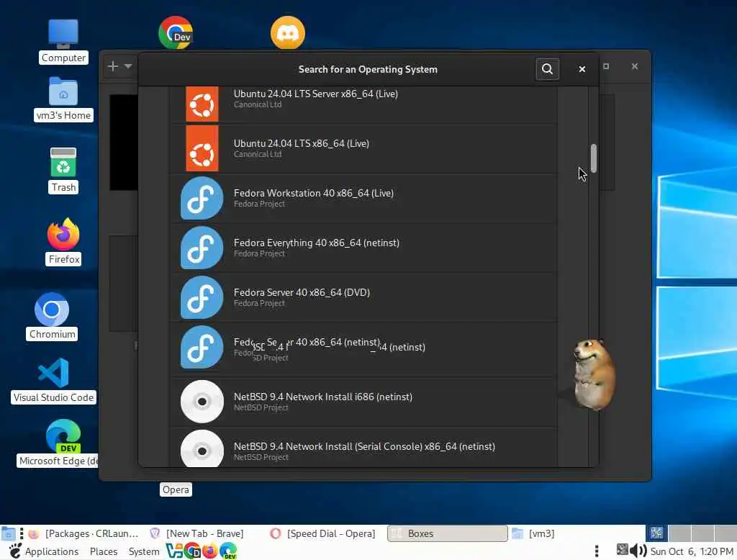Switch to the Packages CRLaun... taskbar window
737x560 pixels.
point(83,533)
